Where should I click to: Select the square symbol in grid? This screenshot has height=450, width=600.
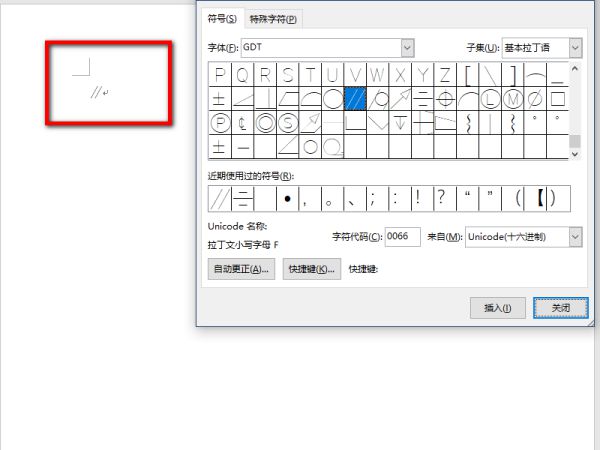[558, 99]
